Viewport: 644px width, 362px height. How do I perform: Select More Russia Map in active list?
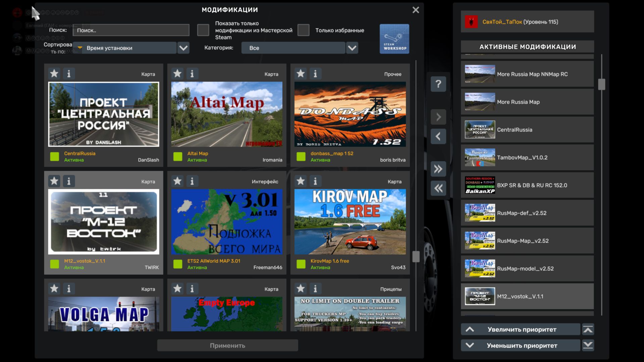(527, 102)
